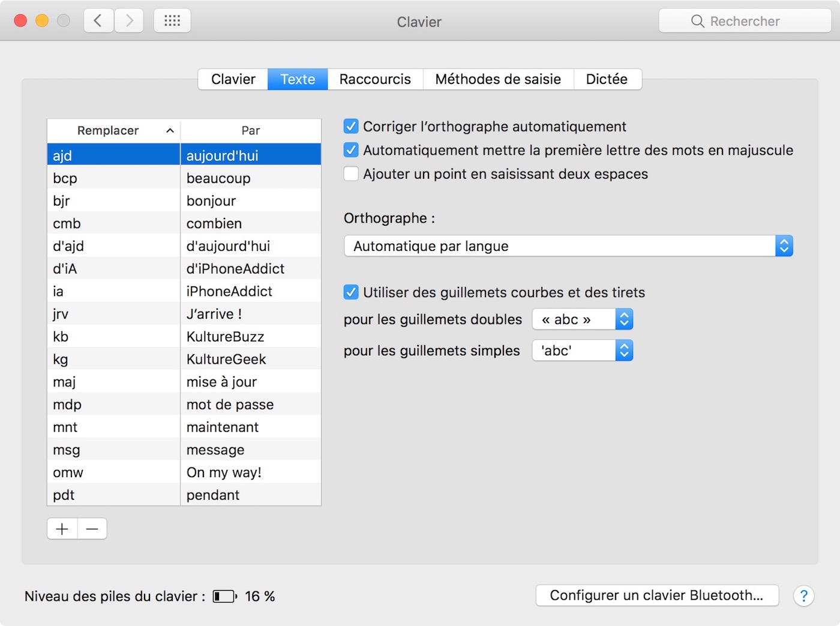This screenshot has height=626, width=840.
Task: Open help with the question mark button
Action: pyautogui.click(x=804, y=596)
